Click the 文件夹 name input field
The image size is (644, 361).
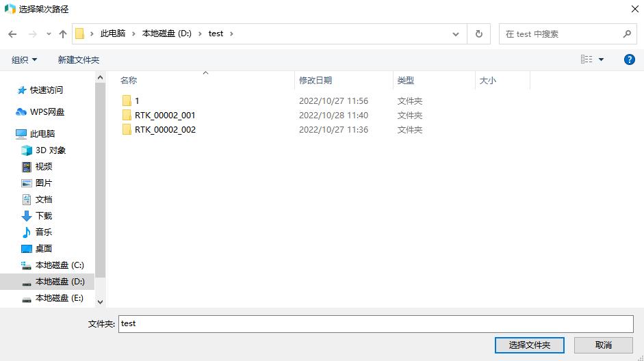click(376, 323)
